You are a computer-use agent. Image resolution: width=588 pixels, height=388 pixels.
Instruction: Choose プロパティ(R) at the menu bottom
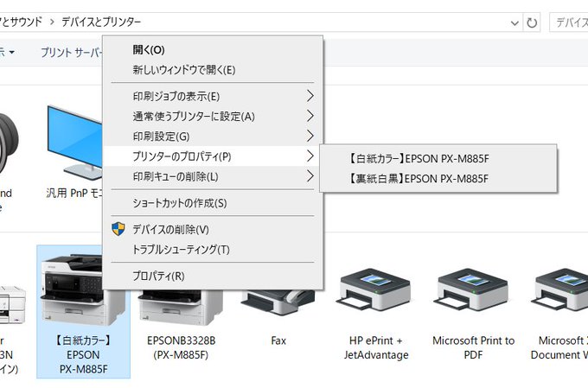pyautogui.click(x=213, y=276)
